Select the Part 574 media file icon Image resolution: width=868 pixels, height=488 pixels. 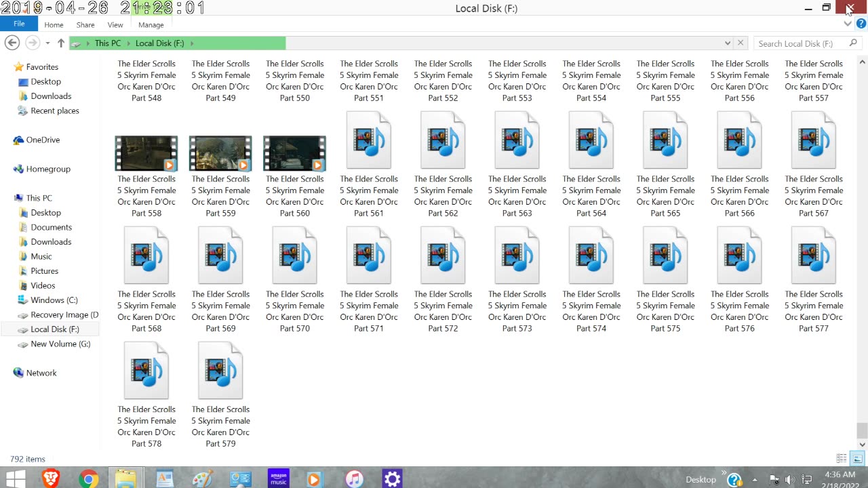(591, 256)
